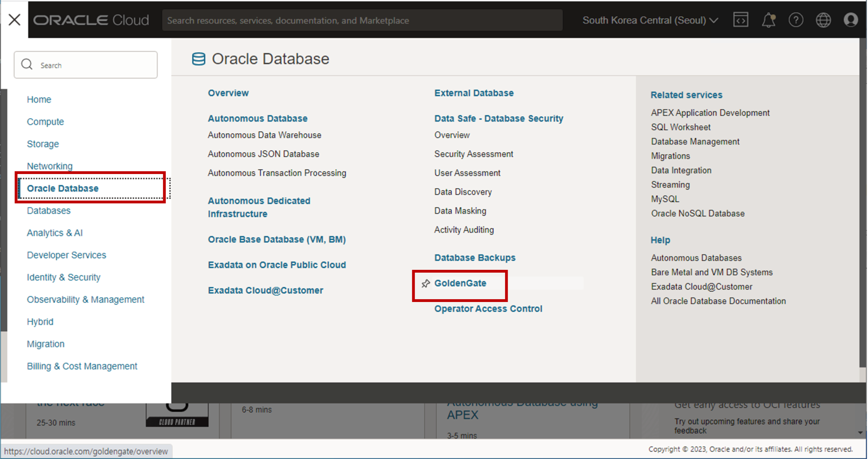Open Overview under Data Safe
The image size is (868, 459).
(x=452, y=135)
